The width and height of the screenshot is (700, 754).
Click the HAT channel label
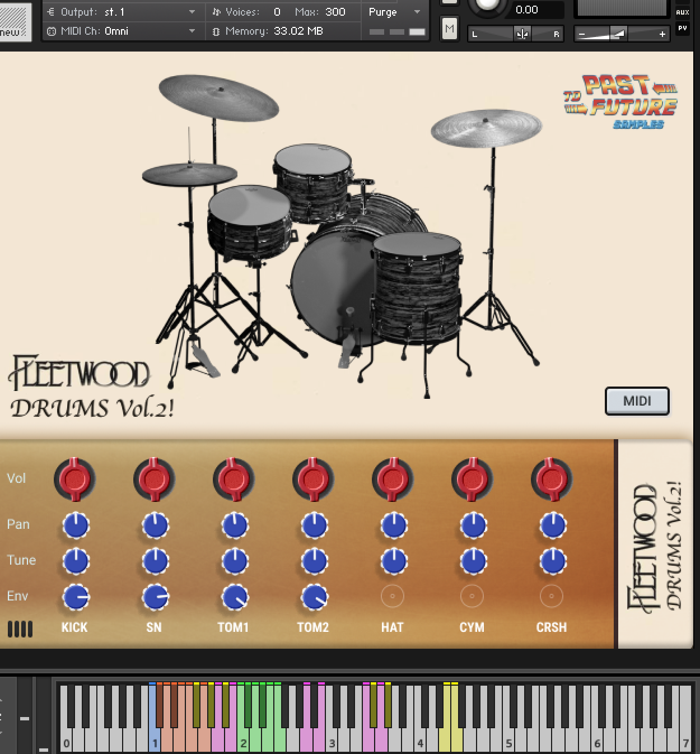393,627
